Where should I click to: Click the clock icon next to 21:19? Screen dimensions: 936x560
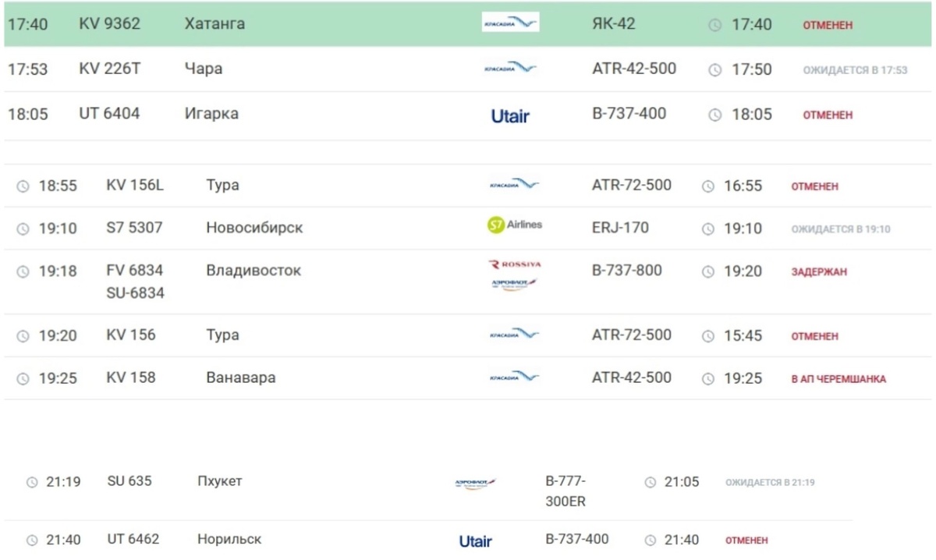pyautogui.click(x=32, y=483)
